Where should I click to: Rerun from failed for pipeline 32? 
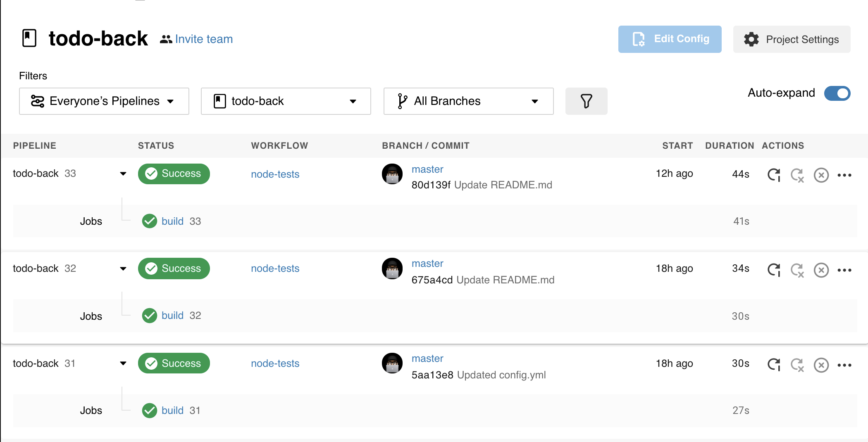[x=797, y=270]
